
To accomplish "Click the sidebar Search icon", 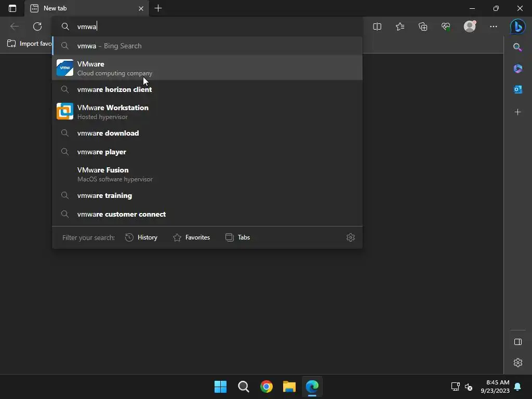I will (517, 47).
